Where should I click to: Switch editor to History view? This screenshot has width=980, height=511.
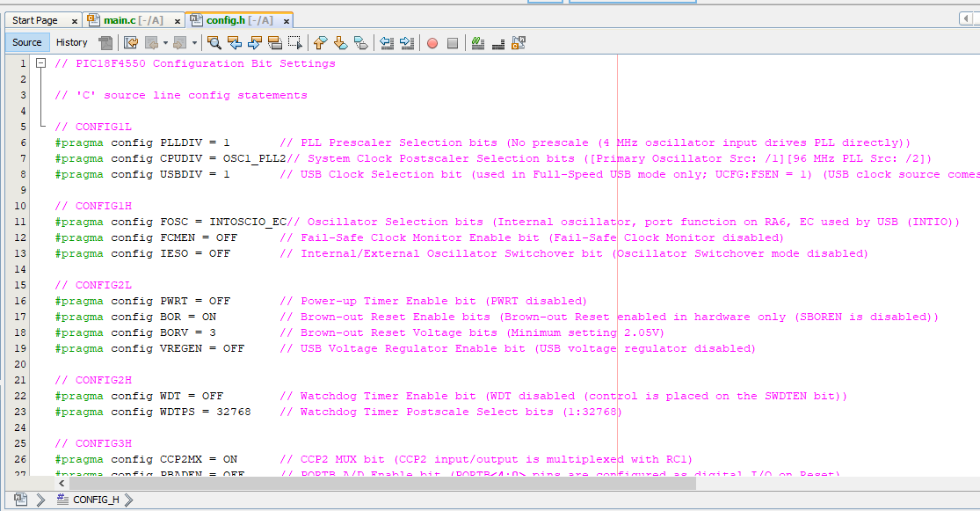(x=72, y=42)
